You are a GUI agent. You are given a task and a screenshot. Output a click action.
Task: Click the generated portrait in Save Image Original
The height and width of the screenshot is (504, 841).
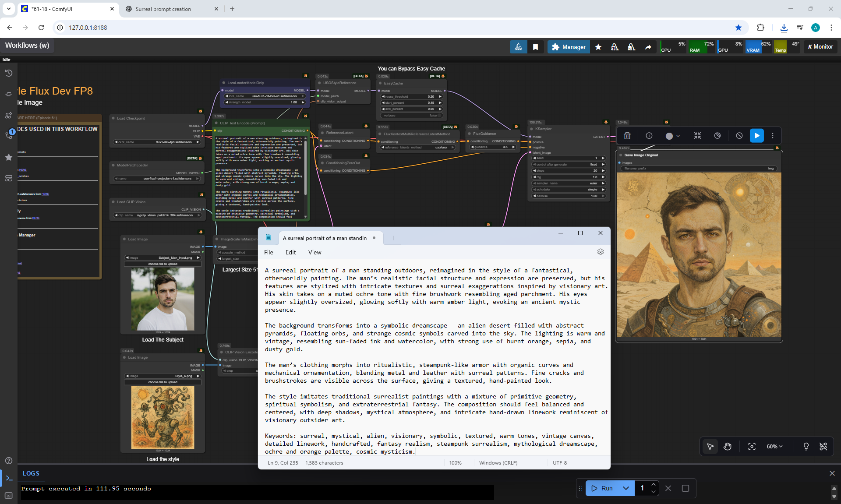pos(699,254)
